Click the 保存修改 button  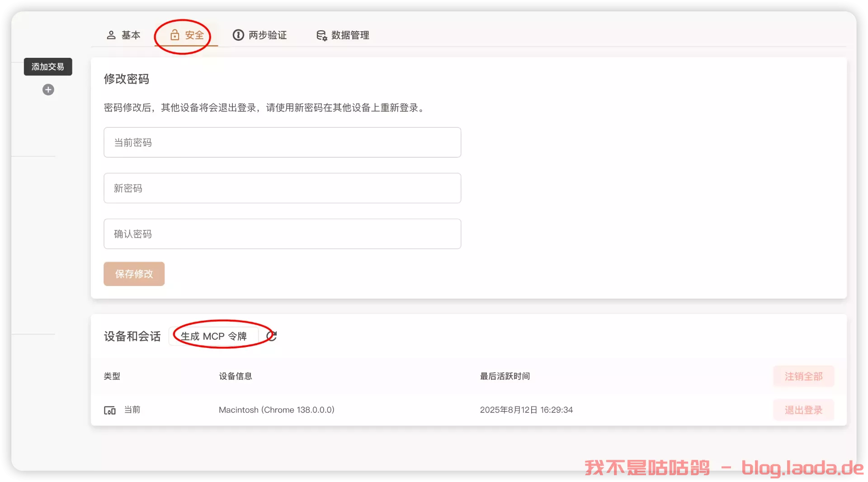[134, 274]
